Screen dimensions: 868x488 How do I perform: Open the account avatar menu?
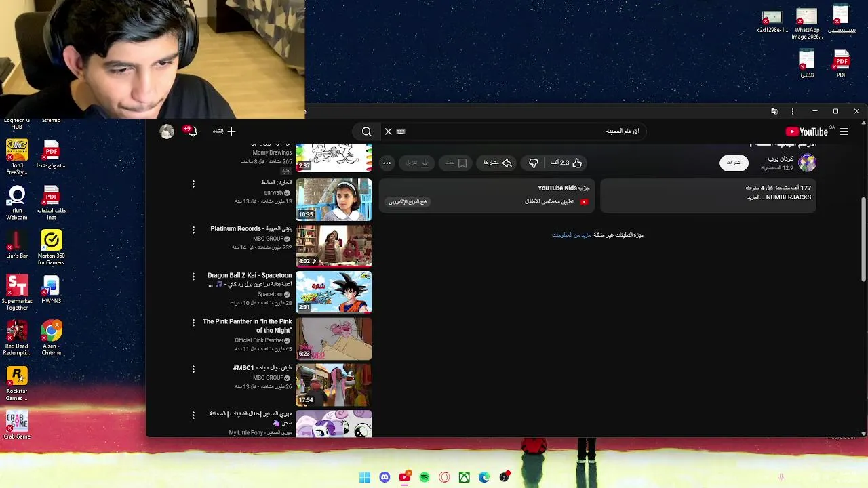(x=167, y=131)
